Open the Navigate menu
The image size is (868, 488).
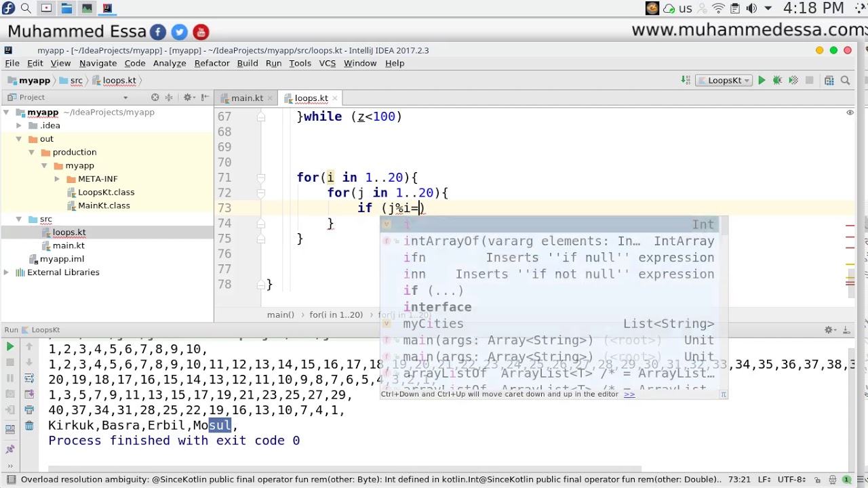(98, 63)
